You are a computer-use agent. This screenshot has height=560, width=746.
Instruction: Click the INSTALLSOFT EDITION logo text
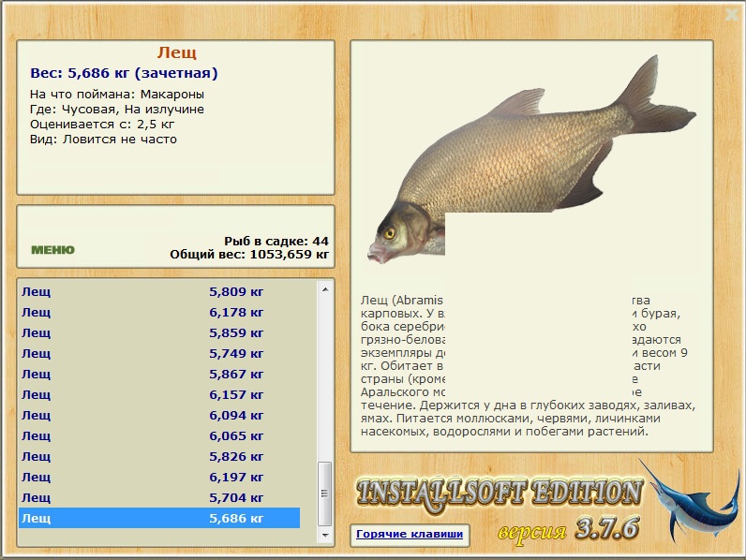click(500, 494)
